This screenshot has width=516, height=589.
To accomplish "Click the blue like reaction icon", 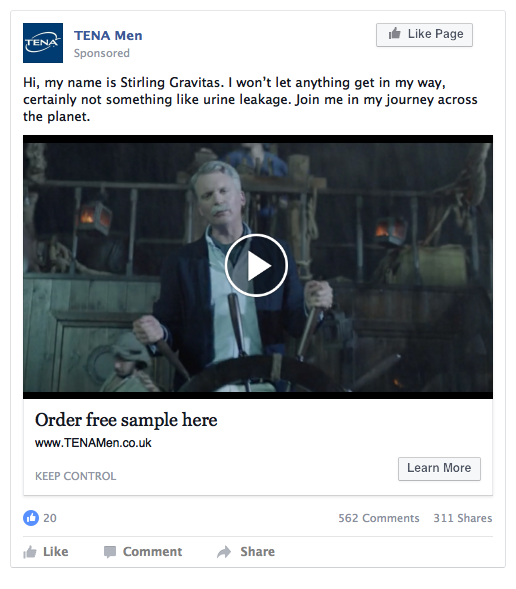I will click(31, 518).
